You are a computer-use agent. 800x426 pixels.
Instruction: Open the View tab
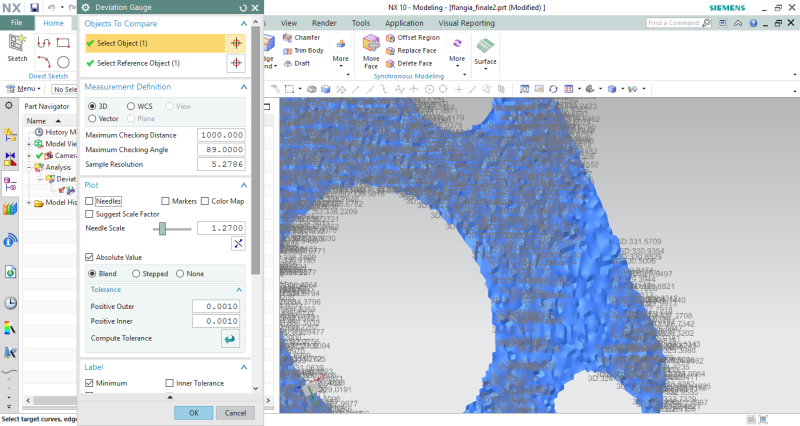pos(289,23)
